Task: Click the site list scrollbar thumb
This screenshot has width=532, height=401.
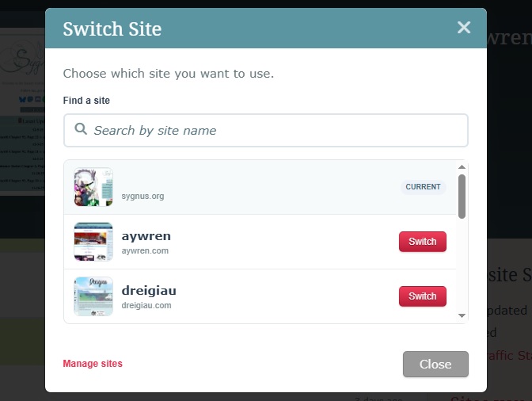Action: point(462,197)
